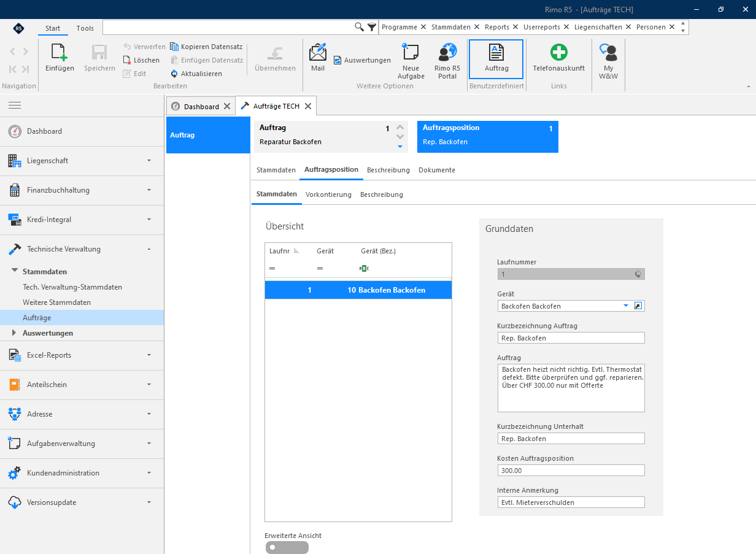Switch to the Vorkontierung sub-tab
Image resolution: width=756 pixels, height=554 pixels.
point(328,194)
